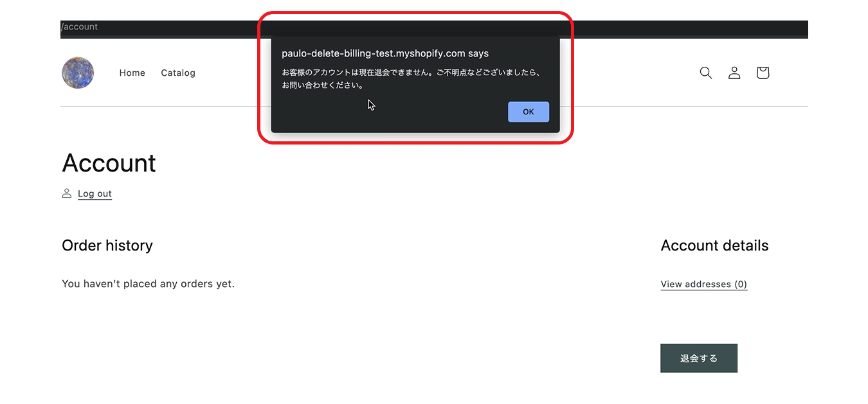The width and height of the screenshot is (868, 404).
Task: Click the /account path text in the top bar
Action: point(80,27)
